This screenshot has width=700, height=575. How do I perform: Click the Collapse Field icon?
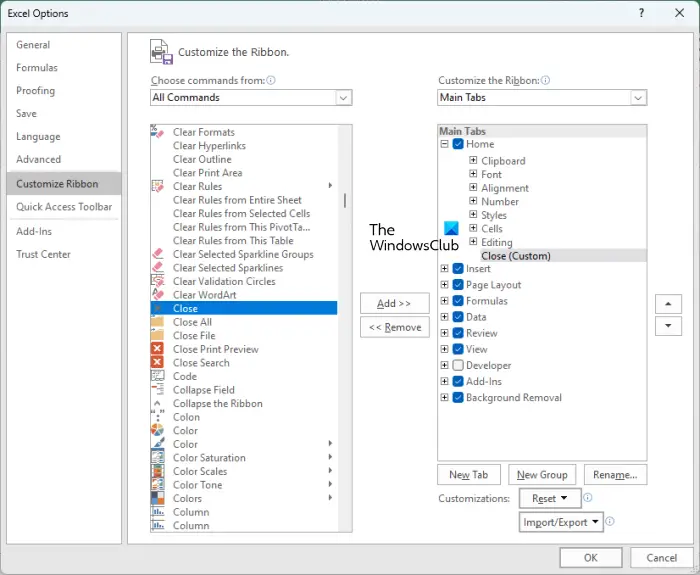157,390
